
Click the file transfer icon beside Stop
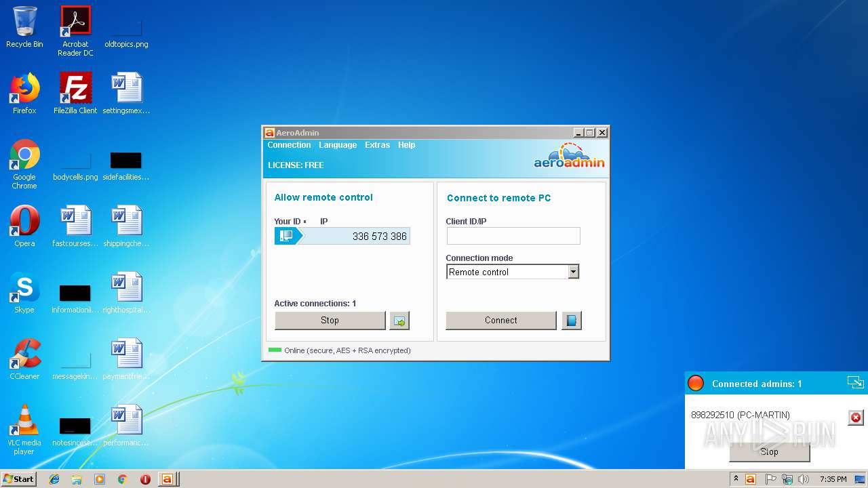tap(399, 321)
